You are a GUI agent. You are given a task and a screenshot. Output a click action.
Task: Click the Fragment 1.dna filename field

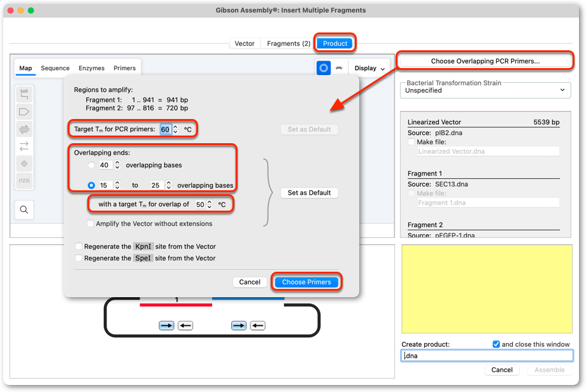point(488,203)
